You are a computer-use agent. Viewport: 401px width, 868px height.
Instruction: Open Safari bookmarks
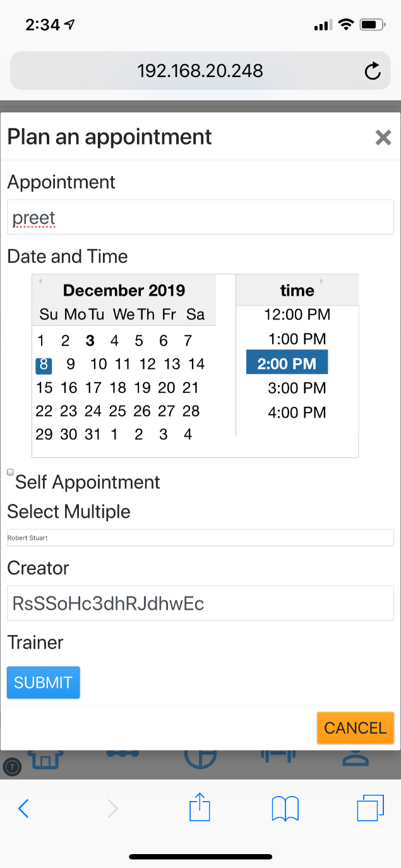[x=285, y=808]
